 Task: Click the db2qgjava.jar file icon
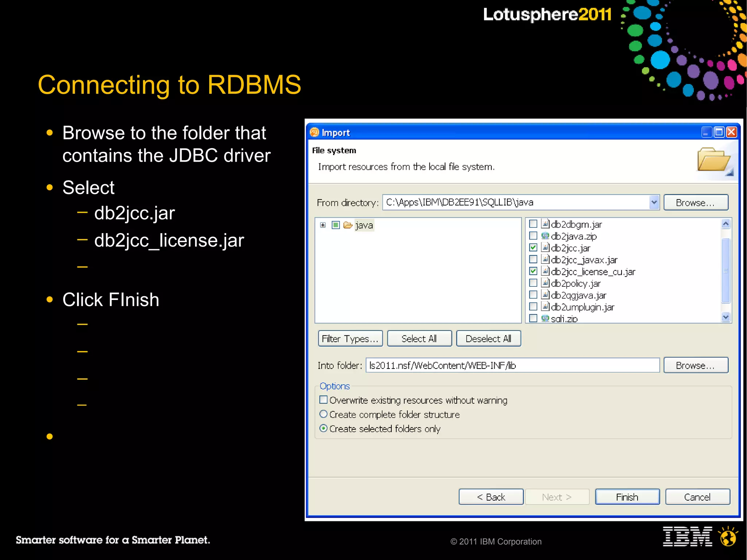[x=545, y=294]
